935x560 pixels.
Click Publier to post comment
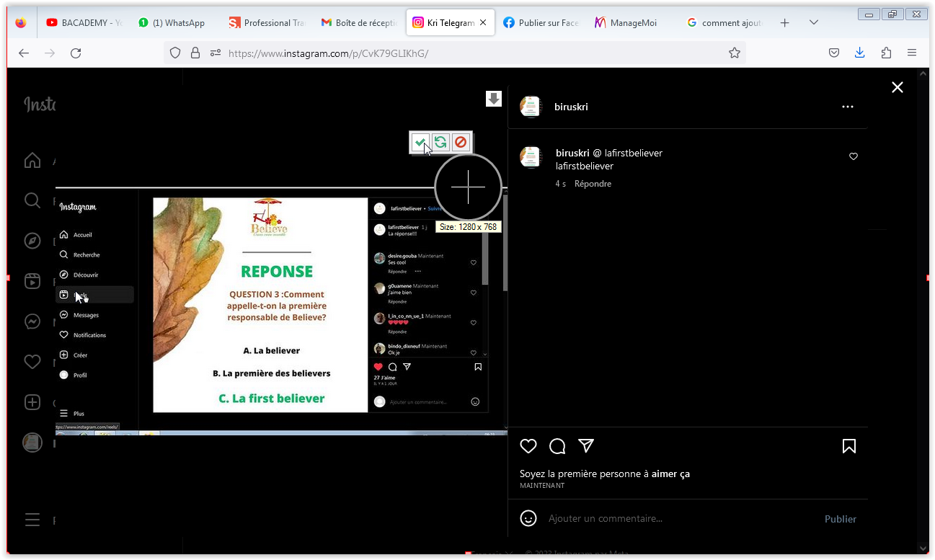click(840, 519)
